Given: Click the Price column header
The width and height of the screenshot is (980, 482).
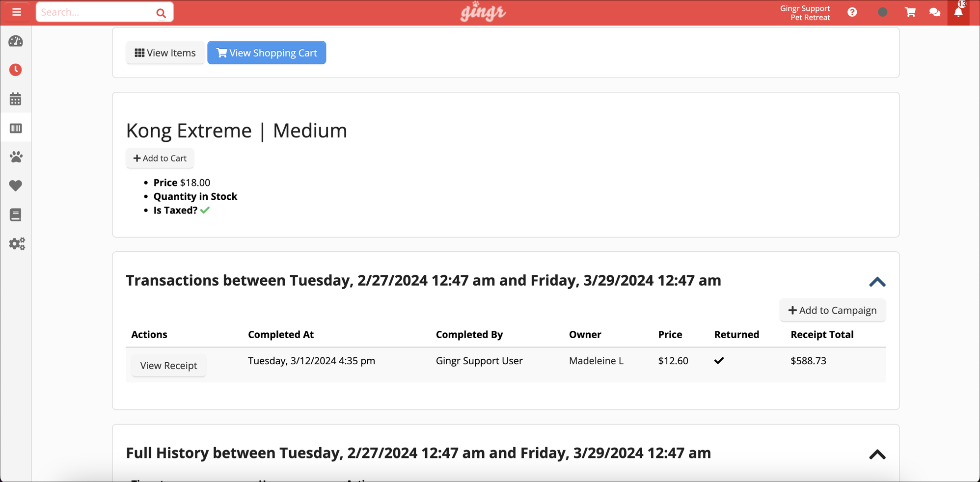Looking at the screenshot, I should point(670,334).
